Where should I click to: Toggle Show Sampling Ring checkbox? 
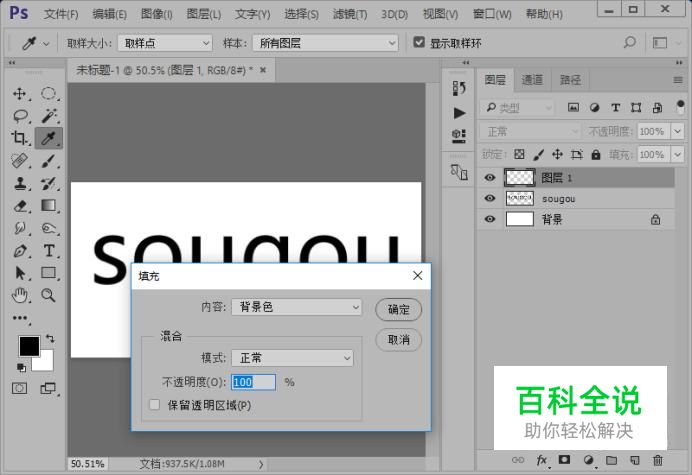click(419, 42)
